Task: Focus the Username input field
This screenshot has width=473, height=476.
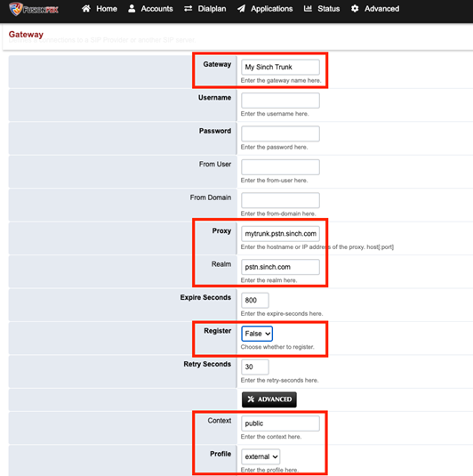Action: click(280, 101)
